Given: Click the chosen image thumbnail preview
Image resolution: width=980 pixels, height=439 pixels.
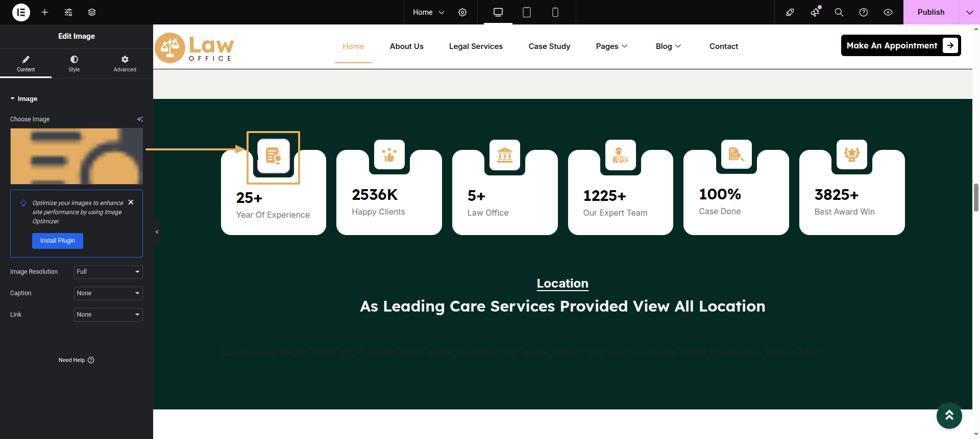Looking at the screenshot, I should click(x=77, y=156).
